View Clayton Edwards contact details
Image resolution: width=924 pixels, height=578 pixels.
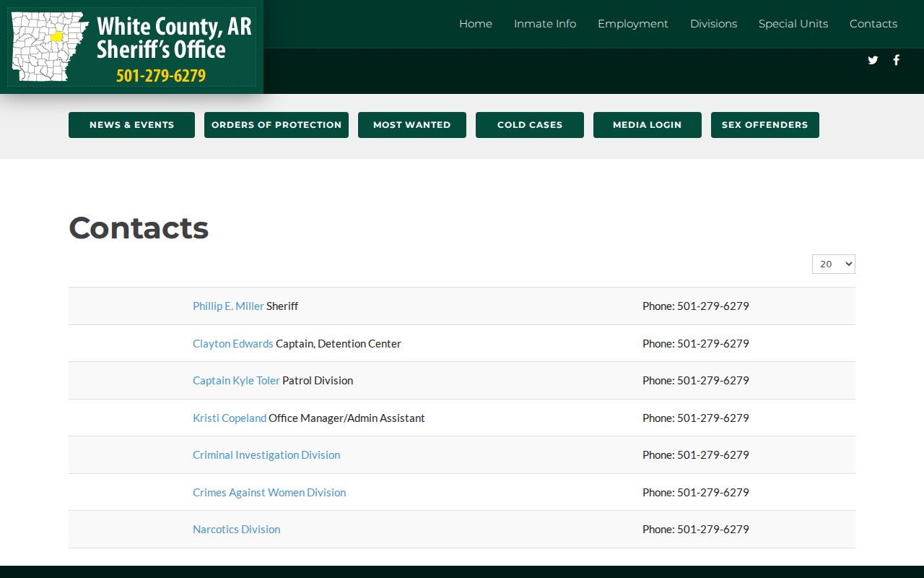233,344
